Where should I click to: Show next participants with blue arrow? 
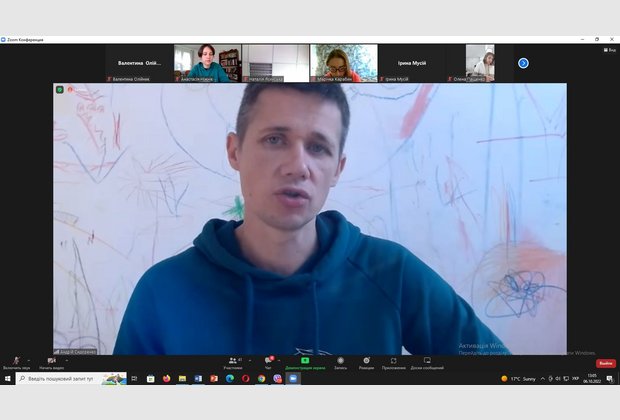pos(523,63)
